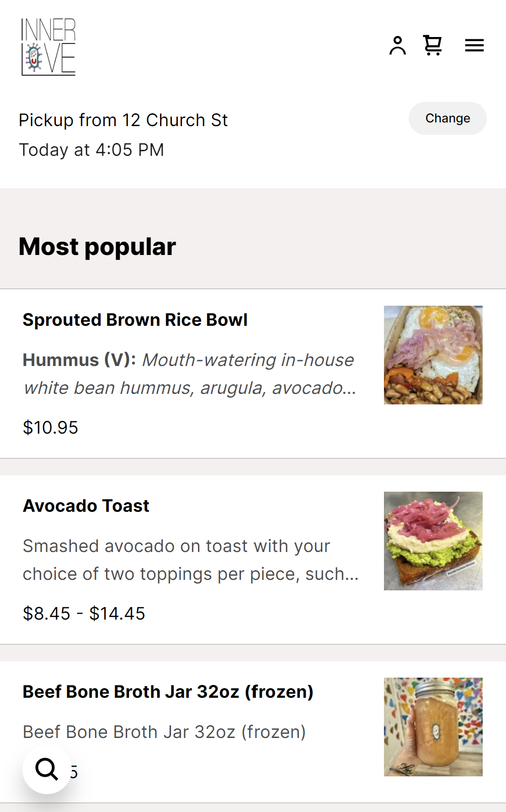Screen dimensions: 506x812
Task: Click Beef Bone Broth description text
Action: click(164, 732)
